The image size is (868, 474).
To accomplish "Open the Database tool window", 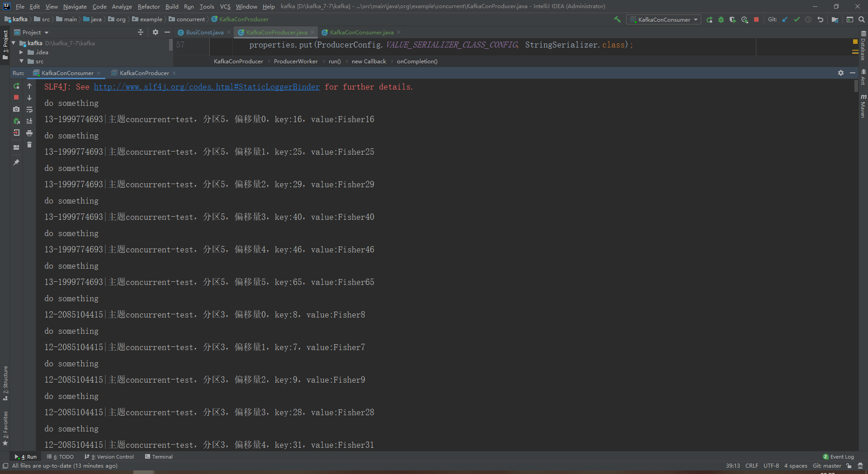I will click(x=863, y=46).
